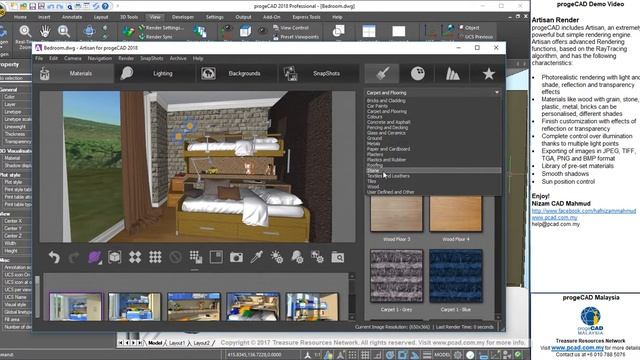Select the Carpet 1 - Blue swatch
The image size is (640, 360).
click(x=456, y=276)
